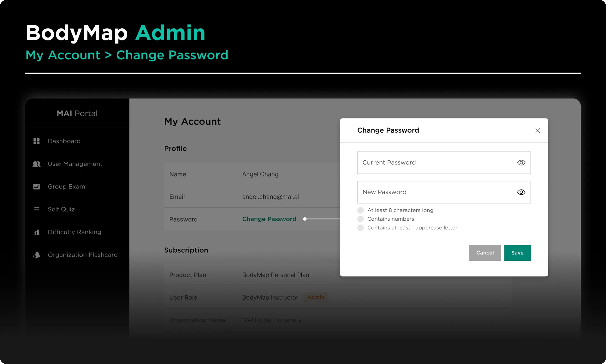Click the 'Organization Name' label
The height and width of the screenshot is (364, 606).
pyautogui.click(x=197, y=320)
